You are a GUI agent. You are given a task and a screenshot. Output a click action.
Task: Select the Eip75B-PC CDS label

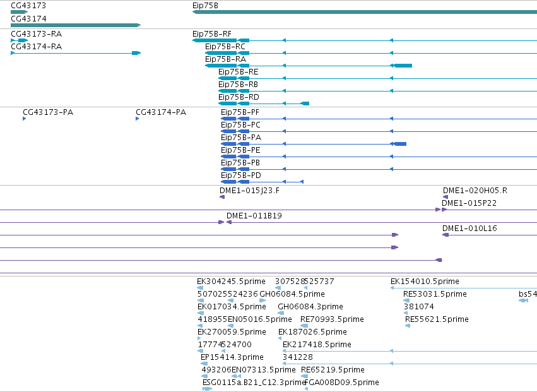click(241, 125)
